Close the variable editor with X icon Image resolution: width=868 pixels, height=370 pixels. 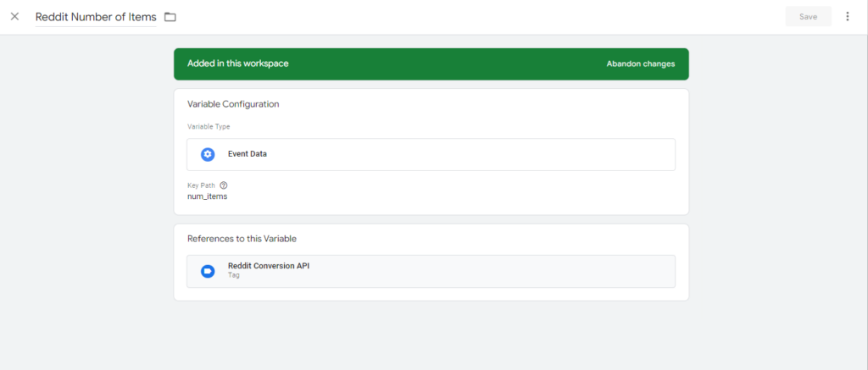pyautogui.click(x=14, y=17)
